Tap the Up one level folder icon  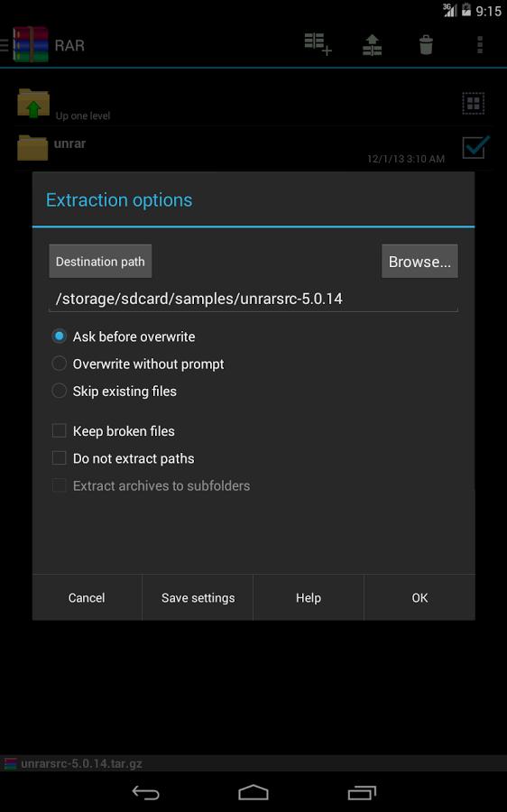33,103
